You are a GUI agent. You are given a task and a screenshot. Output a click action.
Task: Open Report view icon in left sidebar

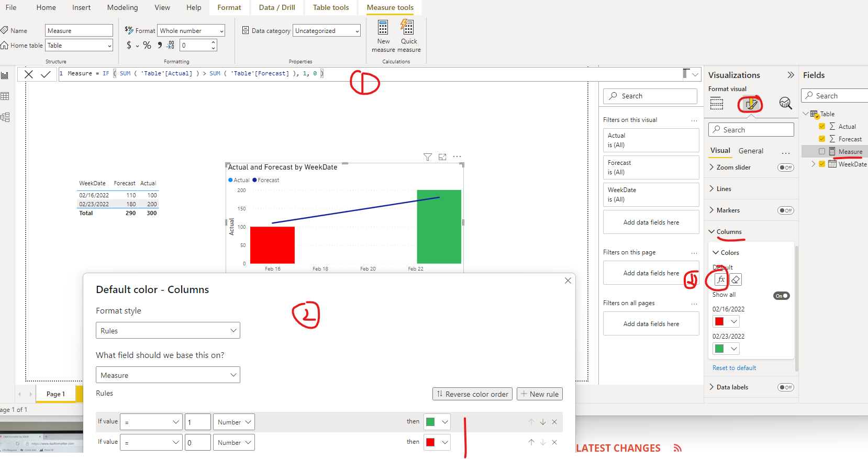coord(5,75)
